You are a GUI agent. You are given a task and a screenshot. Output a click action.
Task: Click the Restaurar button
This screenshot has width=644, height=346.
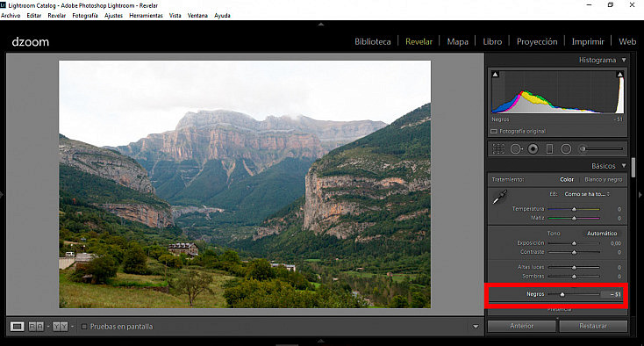point(593,326)
